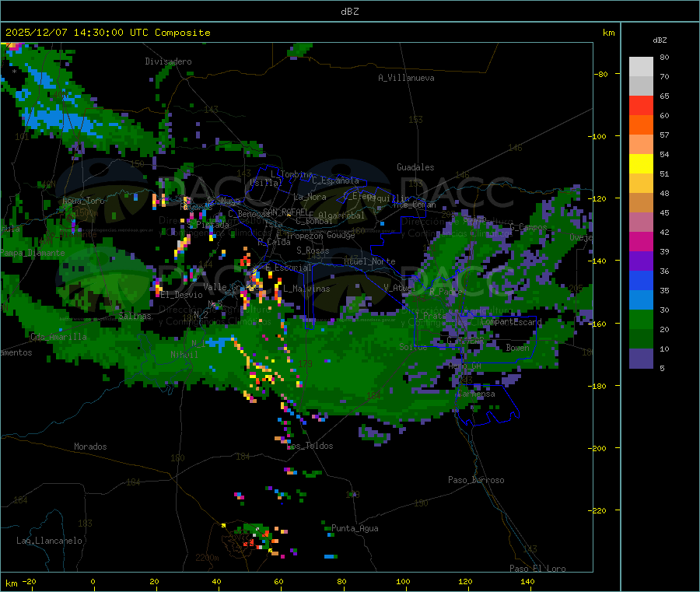Image resolution: width=700 pixels, height=592 pixels.
Task: Click the R_Padre map label
Action: click(446, 292)
